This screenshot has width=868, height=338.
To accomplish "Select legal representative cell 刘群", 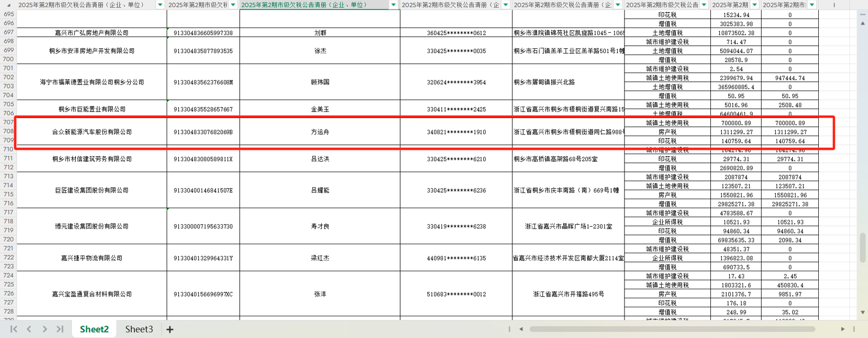I will click(x=320, y=32).
